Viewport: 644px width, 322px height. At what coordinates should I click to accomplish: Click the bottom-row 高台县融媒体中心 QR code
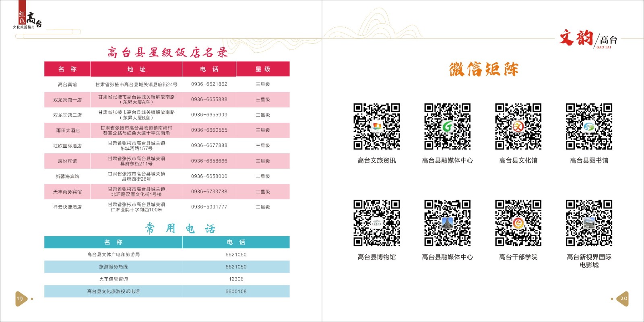[x=448, y=223]
